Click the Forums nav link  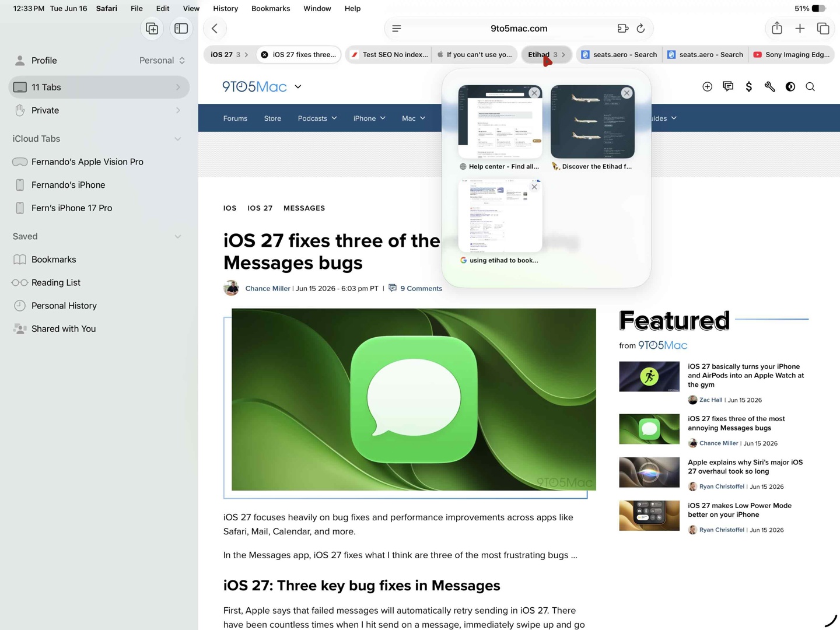click(x=235, y=118)
